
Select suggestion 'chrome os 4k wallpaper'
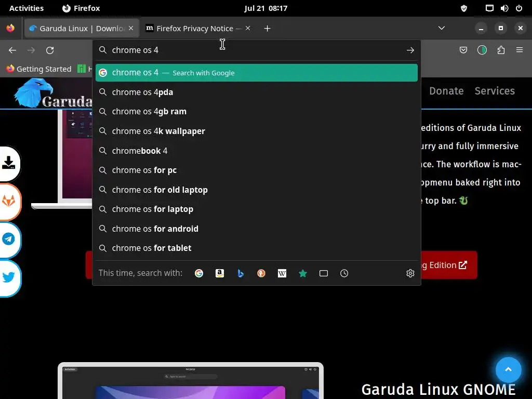coord(257,131)
